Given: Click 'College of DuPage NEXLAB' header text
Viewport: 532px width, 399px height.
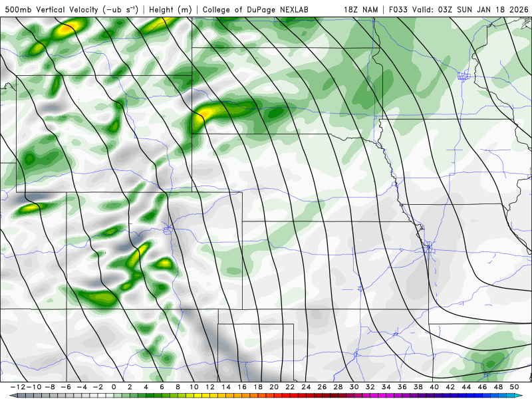Looking at the screenshot, I should (x=255, y=10).
